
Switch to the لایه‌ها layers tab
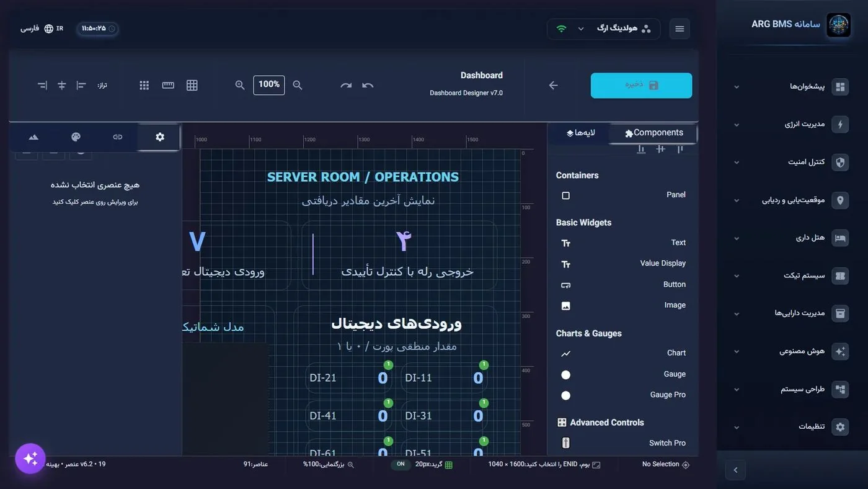(580, 133)
